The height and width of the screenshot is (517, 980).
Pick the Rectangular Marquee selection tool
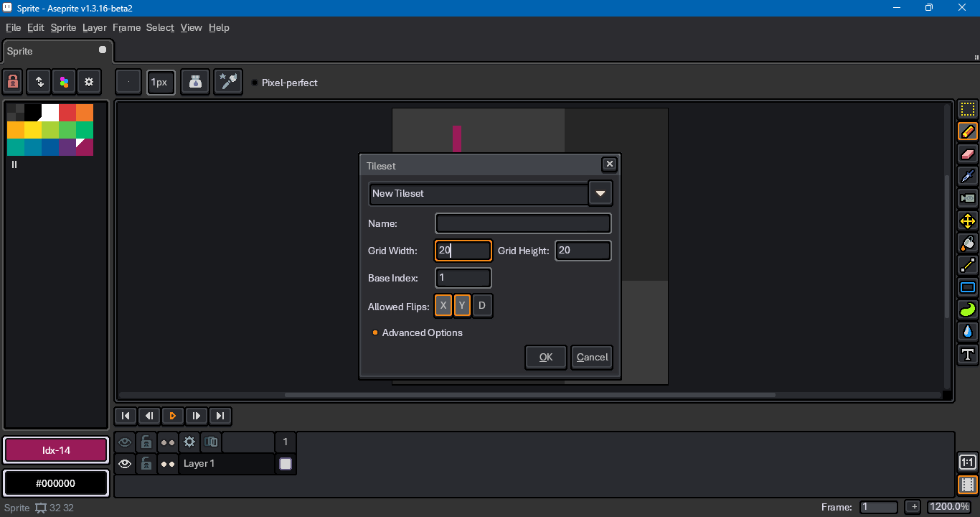pyautogui.click(x=968, y=110)
